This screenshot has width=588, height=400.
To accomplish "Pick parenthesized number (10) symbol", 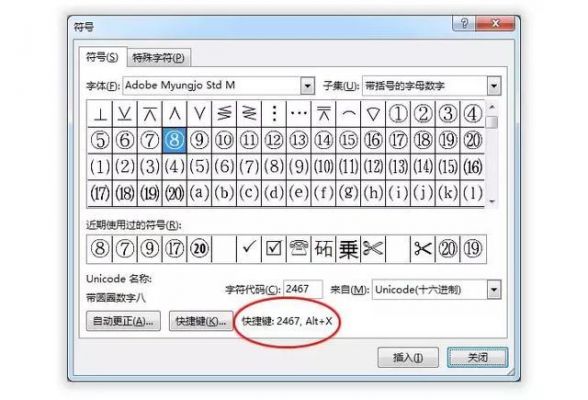I will [323, 167].
